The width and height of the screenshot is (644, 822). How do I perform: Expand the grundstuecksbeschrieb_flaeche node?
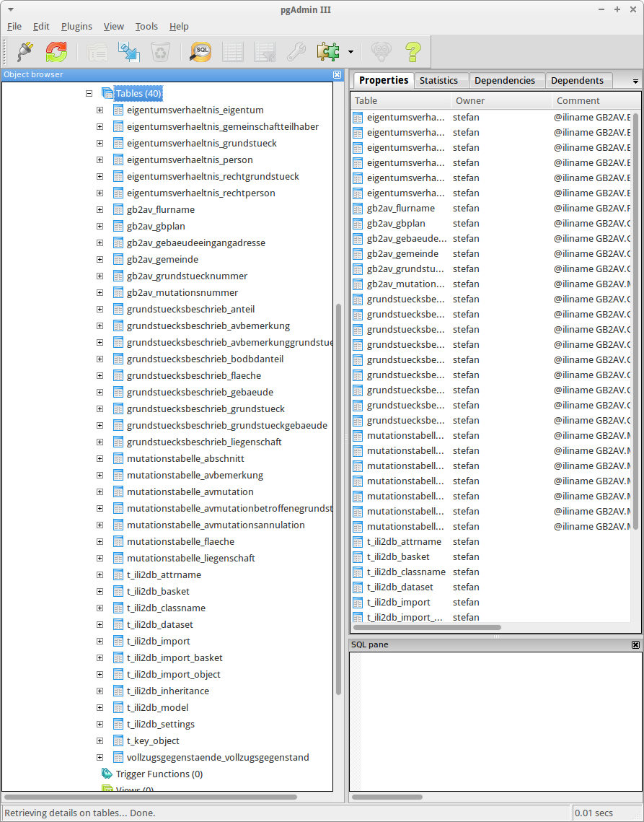click(x=100, y=375)
